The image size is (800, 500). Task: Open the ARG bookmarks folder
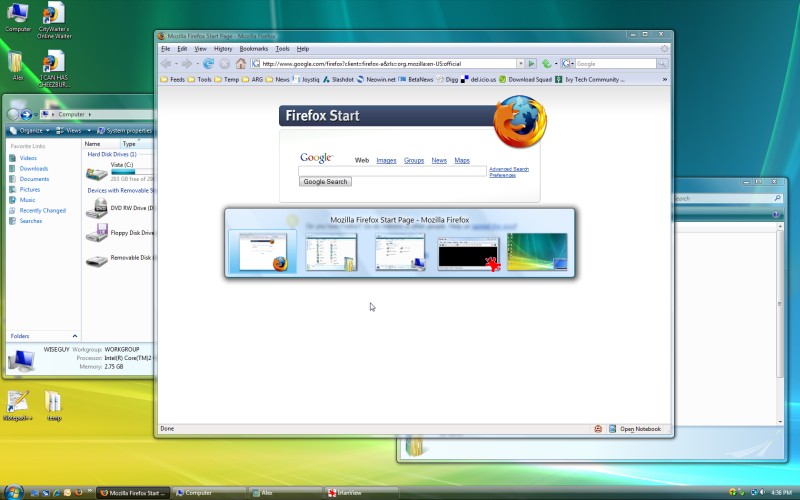tap(253, 80)
